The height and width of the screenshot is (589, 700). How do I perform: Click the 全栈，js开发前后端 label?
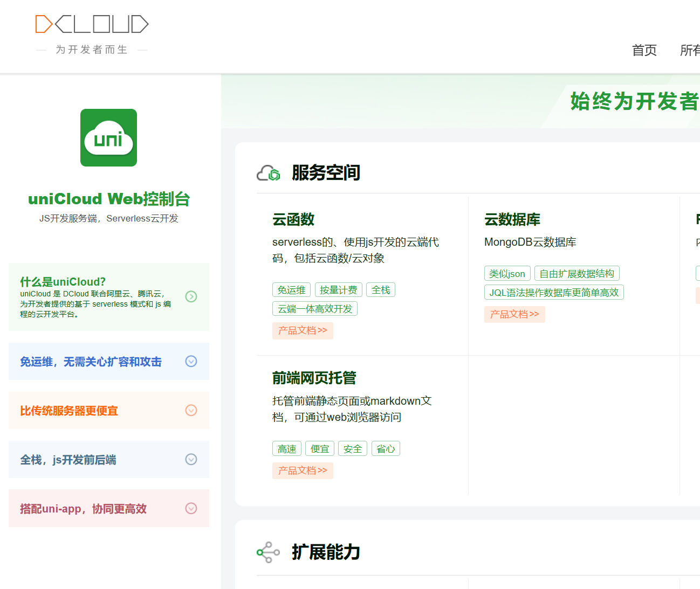(x=68, y=460)
